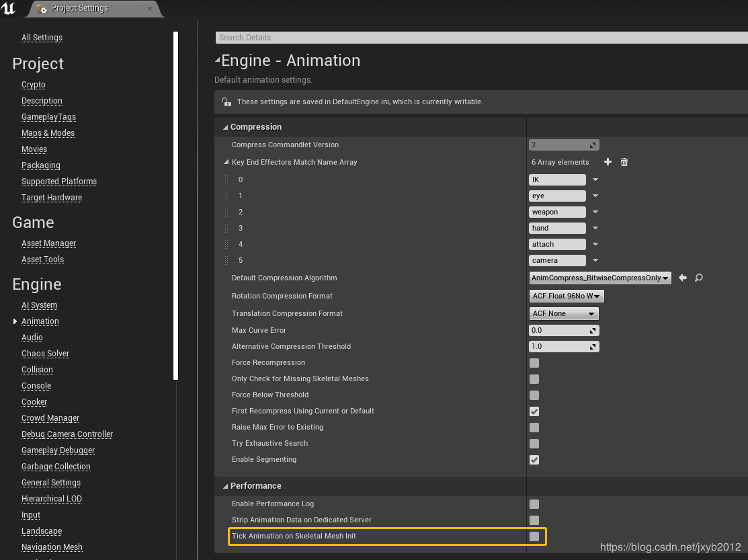Add element to Key End Effectors array
The width and height of the screenshot is (748, 560).
(x=608, y=162)
